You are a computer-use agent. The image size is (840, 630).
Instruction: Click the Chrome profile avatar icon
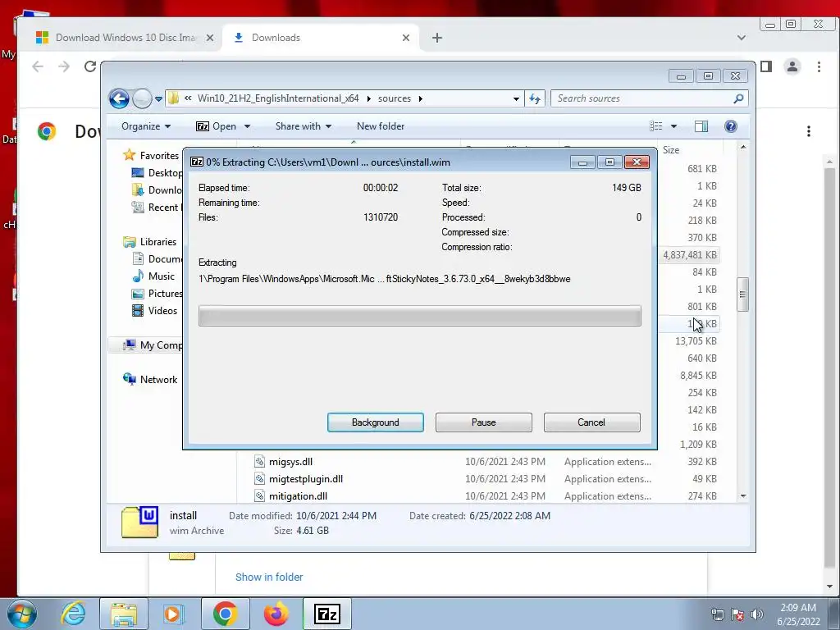(792, 66)
